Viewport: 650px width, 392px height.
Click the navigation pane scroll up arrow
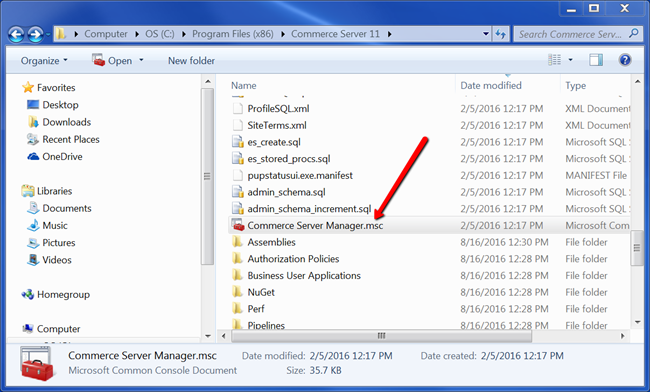coord(208,82)
